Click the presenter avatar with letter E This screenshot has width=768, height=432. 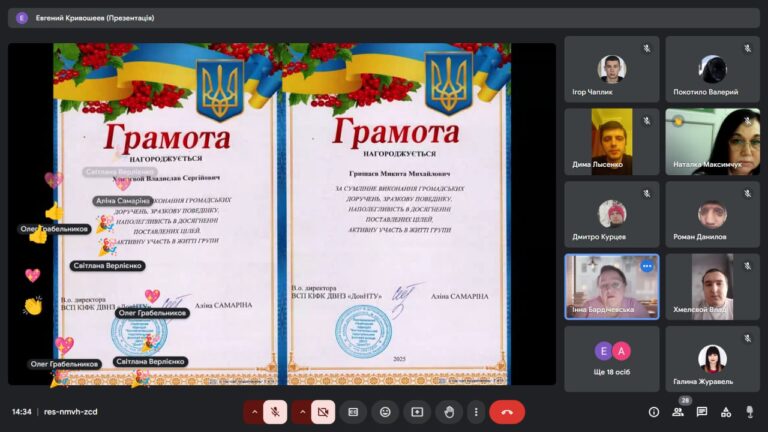coord(22,18)
